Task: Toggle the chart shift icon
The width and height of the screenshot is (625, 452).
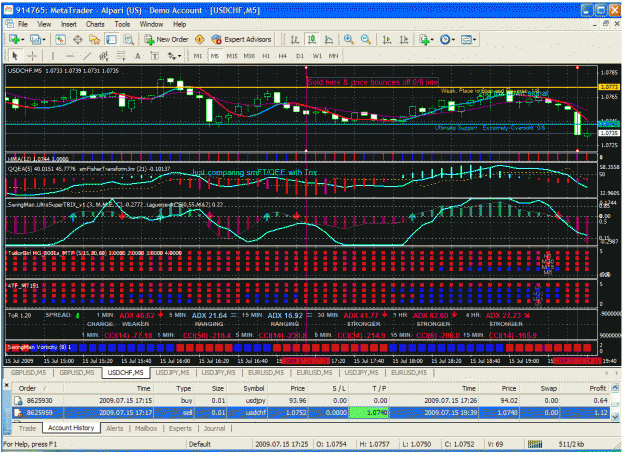Action: (404, 39)
